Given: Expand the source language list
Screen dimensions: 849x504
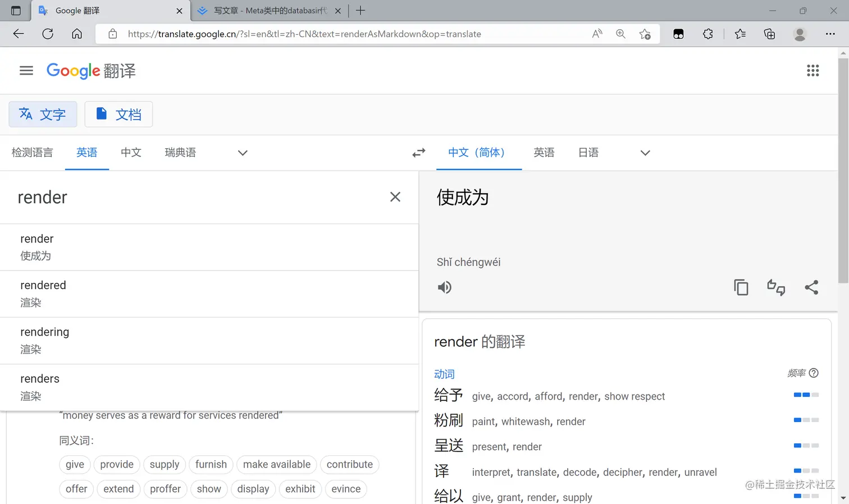Looking at the screenshot, I should [243, 153].
